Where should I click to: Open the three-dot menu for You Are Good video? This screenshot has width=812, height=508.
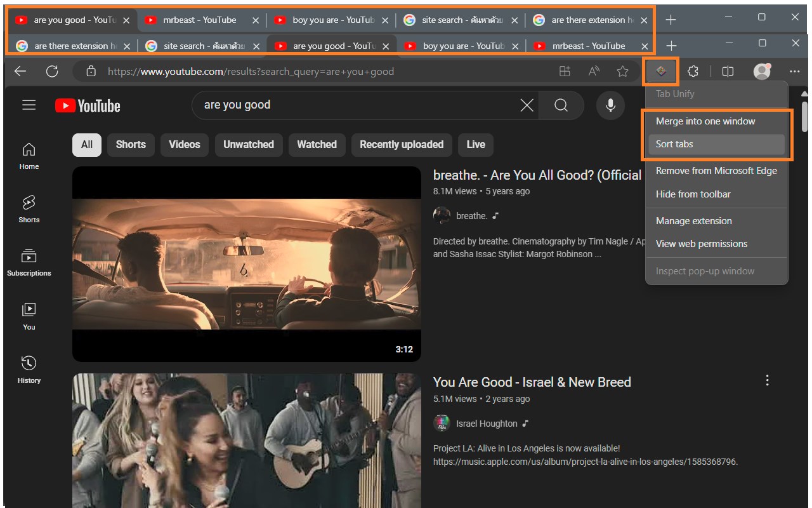pos(767,380)
